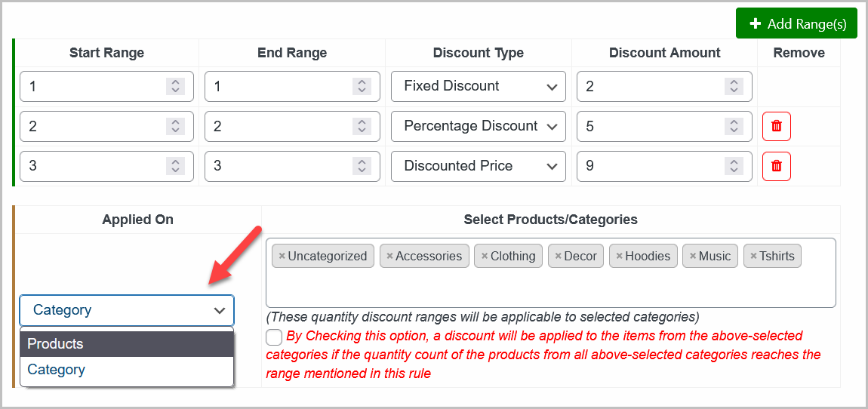
Task: Open the Percentage Discount type dropdown
Action: click(x=478, y=126)
